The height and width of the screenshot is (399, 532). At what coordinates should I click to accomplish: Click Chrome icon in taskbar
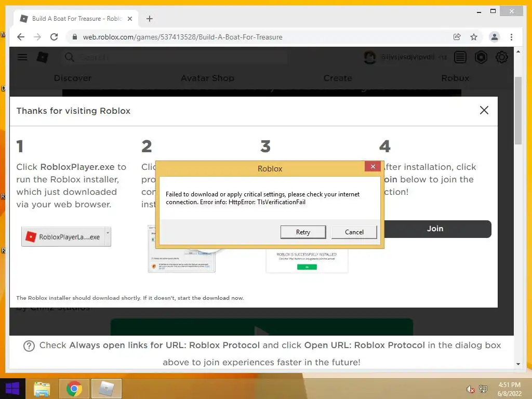coord(74,389)
